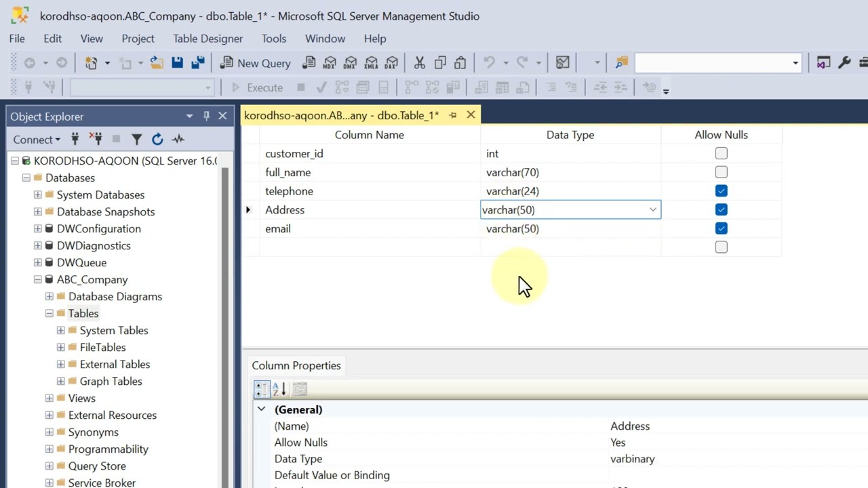Click the Save icon in the toolbar
The width and height of the screenshot is (868, 488).
click(x=177, y=63)
